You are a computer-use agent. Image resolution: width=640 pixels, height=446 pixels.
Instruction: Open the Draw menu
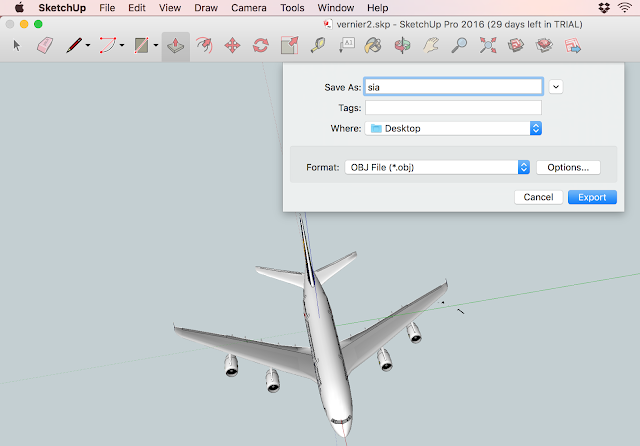click(x=206, y=8)
